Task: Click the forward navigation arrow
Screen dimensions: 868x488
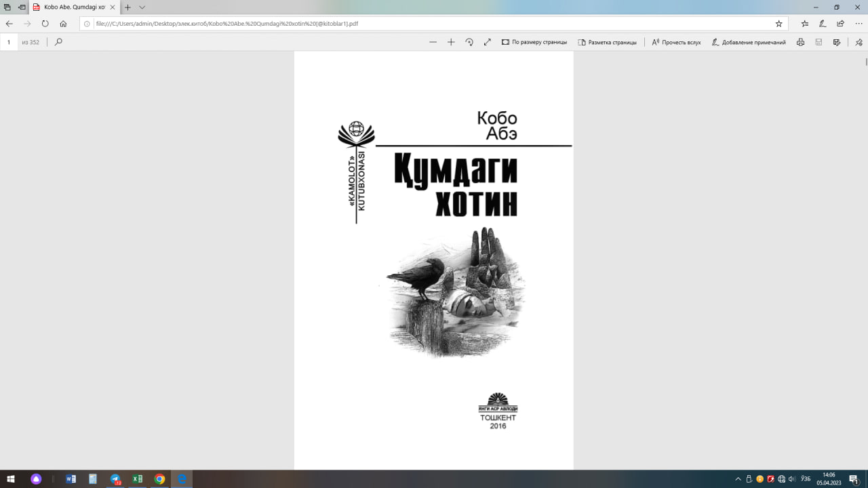Action: tap(27, 23)
